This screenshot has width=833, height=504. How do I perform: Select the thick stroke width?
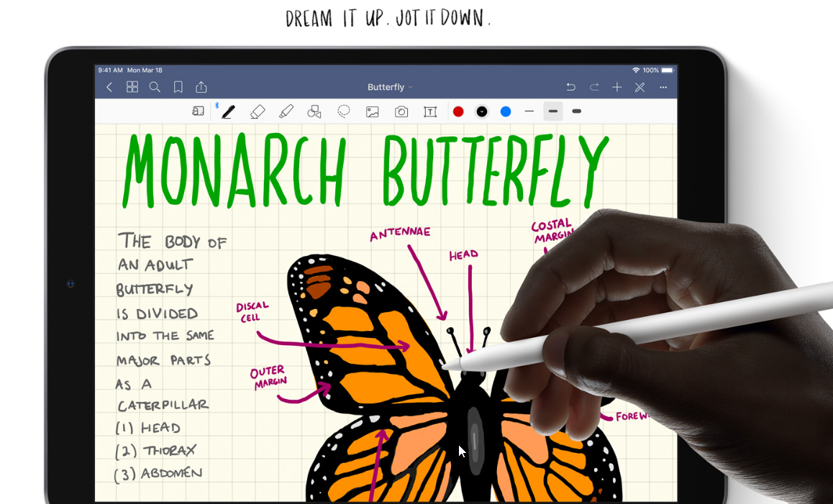pos(576,111)
